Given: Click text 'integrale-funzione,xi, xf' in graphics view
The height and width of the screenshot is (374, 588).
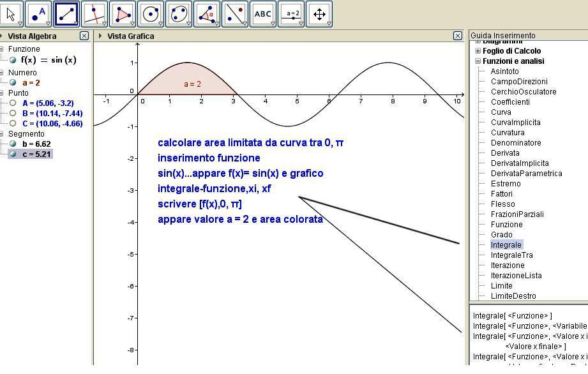Looking at the screenshot, I should [214, 188].
